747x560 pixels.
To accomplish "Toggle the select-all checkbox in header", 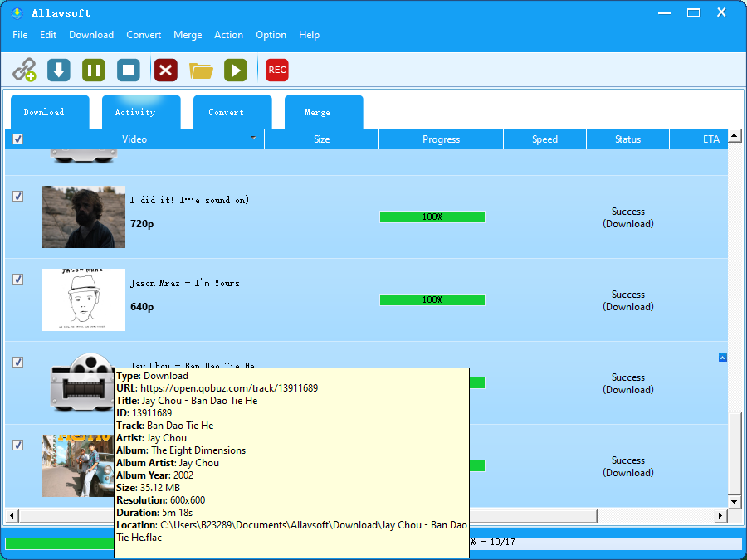I will point(18,139).
